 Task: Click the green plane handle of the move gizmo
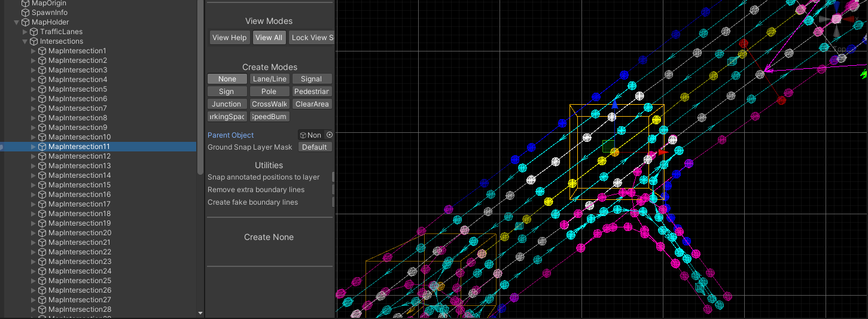[608, 146]
